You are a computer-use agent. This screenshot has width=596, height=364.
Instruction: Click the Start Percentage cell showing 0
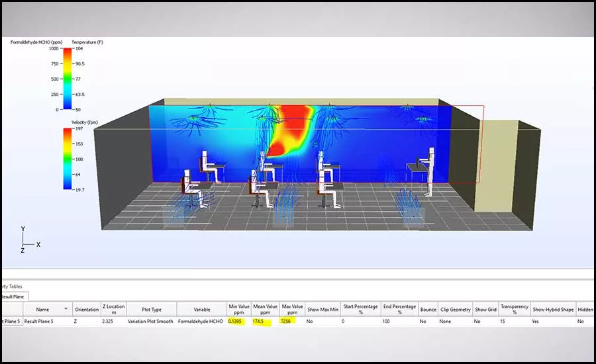pyautogui.click(x=361, y=321)
